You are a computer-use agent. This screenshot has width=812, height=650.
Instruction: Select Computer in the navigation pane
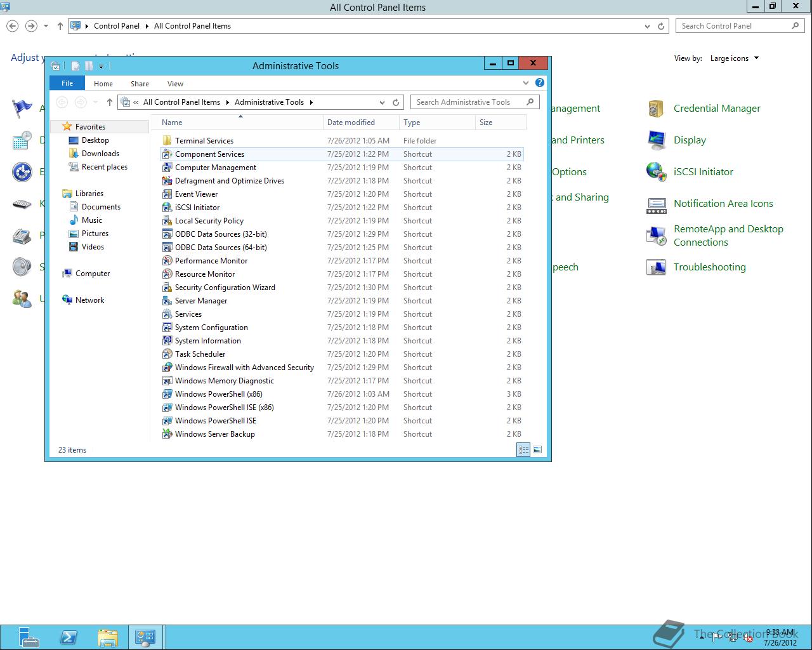[92, 274]
